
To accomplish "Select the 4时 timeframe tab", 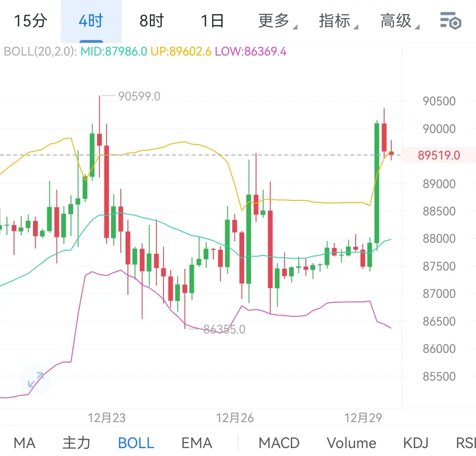I will click(91, 21).
